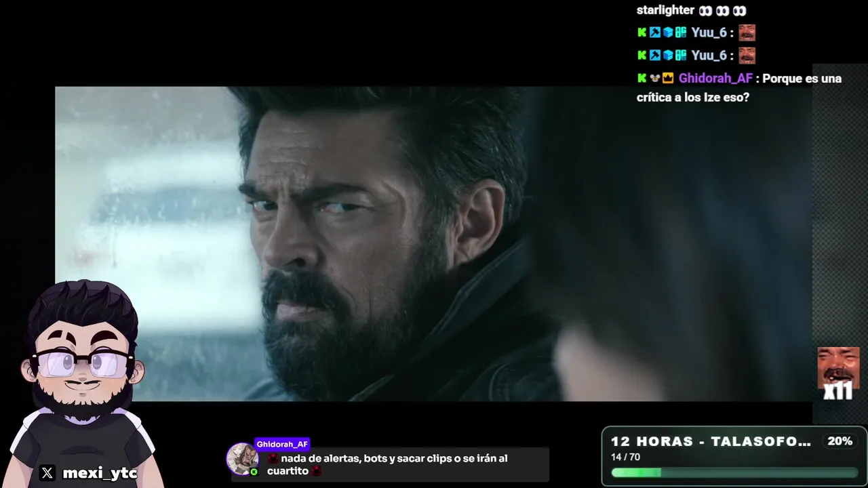
Task: Click the Yuu_6 username directly below starlighter
Action: click(709, 33)
